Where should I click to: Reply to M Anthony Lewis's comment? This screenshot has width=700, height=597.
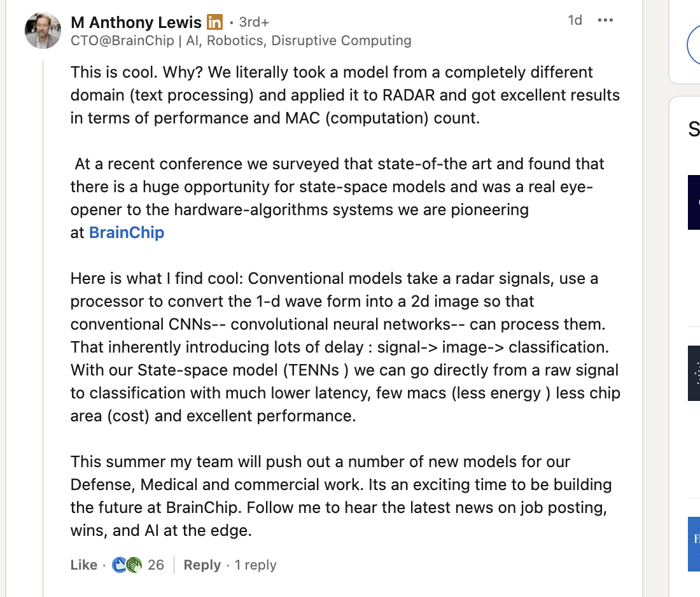[202, 565]
